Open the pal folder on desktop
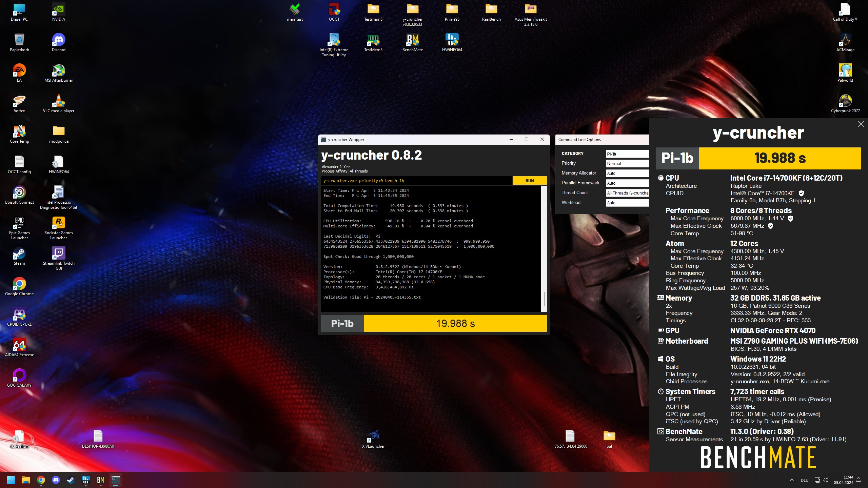Screen dimensions: 868x488 pos(609,440)
